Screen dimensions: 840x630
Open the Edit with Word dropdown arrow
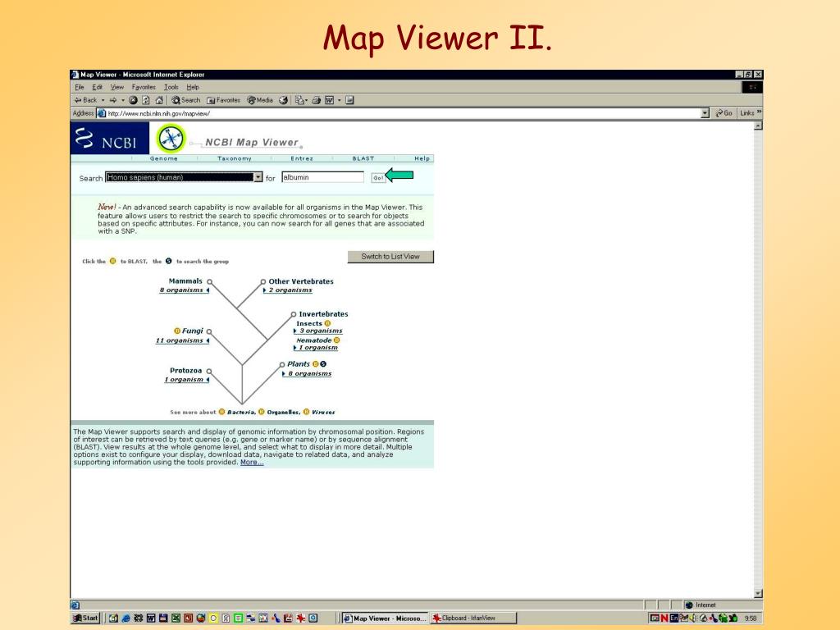pyautogui.click(x=339, y=100)
